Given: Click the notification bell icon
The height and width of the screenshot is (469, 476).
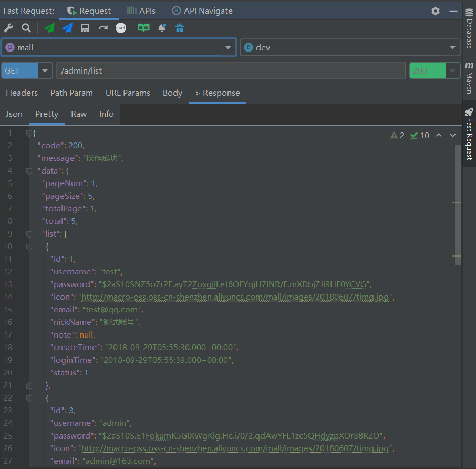Looking at the screenshot, I should [162, 28].
